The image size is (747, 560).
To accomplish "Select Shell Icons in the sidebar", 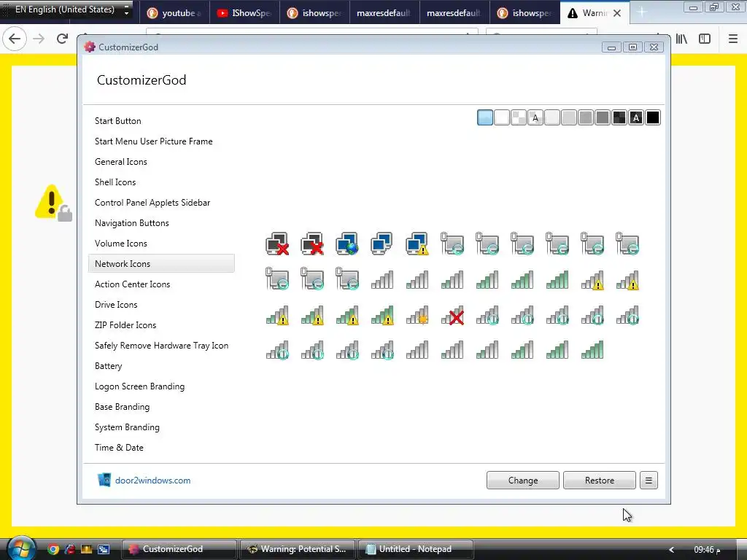I will (115, 182).
